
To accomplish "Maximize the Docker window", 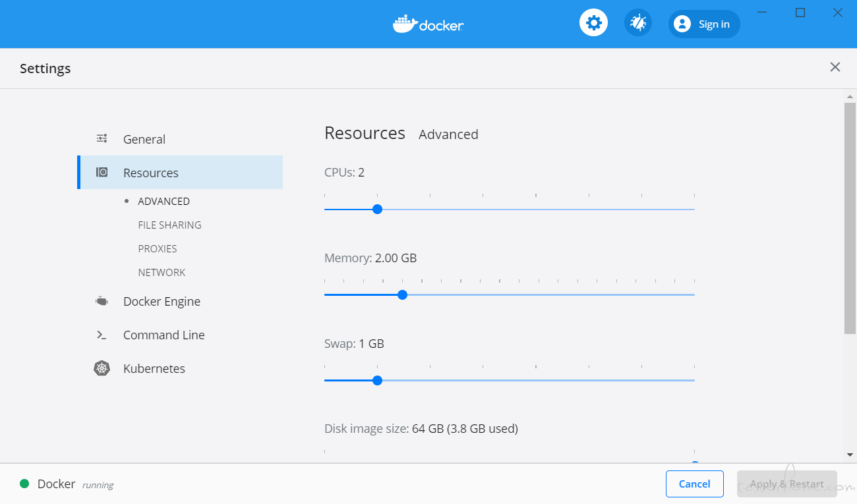I will click(x=800, y=13).
